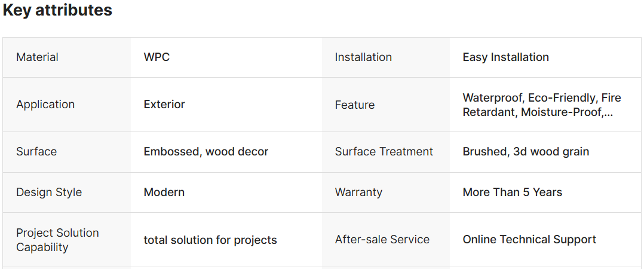Click the Project Solution Capability label
This screenshot has height=269, width=644.
pos(57,240)
